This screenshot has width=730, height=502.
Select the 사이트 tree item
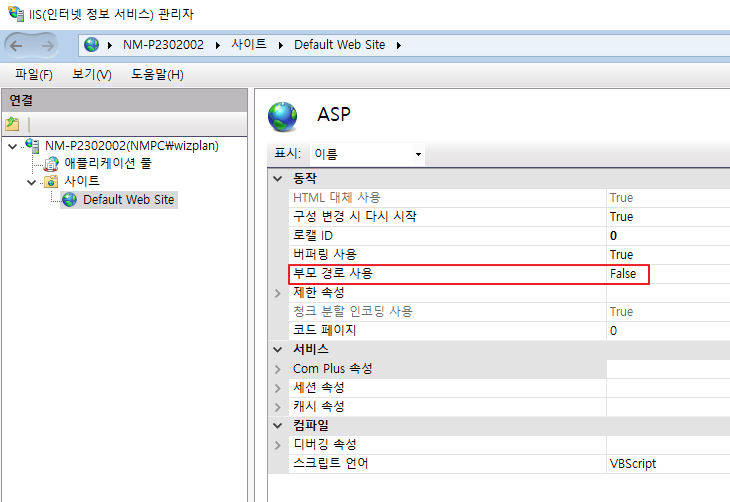(81, 181)
